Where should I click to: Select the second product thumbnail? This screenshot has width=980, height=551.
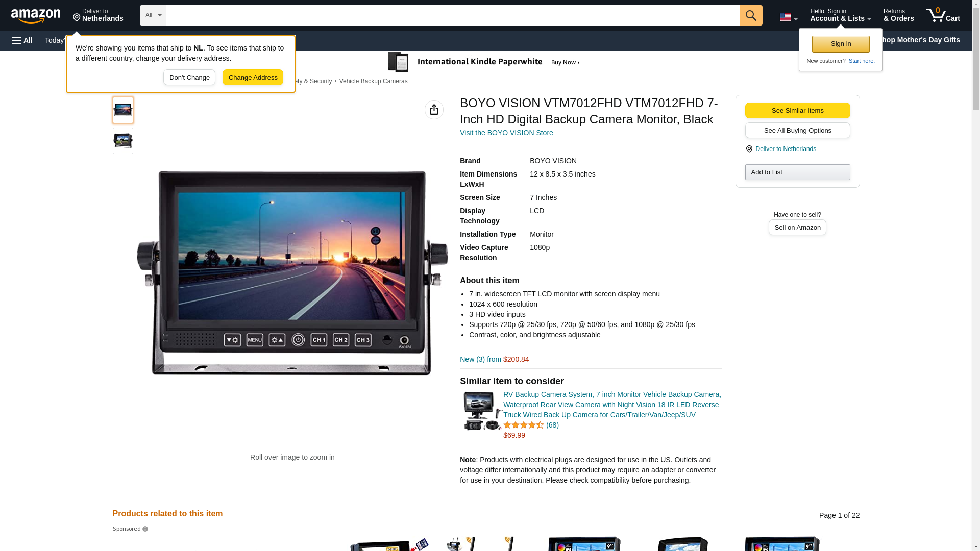tap(123, 141)
